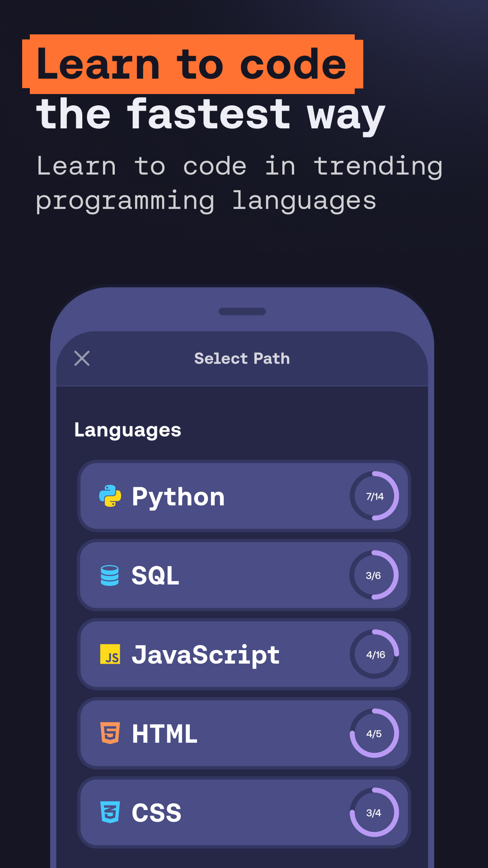Click the Select Path title
The width and height of the screenshot is (488, 868).
[242, 359]
